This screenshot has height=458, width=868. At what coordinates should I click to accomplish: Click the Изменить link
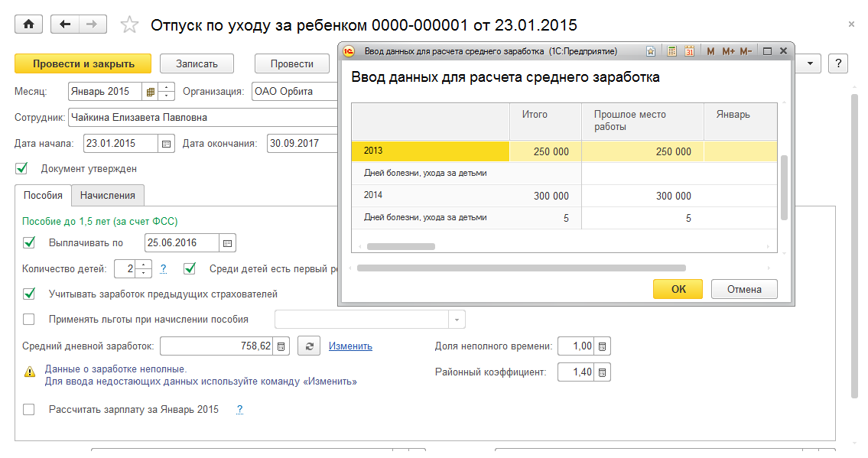click(x=350, y=346)
